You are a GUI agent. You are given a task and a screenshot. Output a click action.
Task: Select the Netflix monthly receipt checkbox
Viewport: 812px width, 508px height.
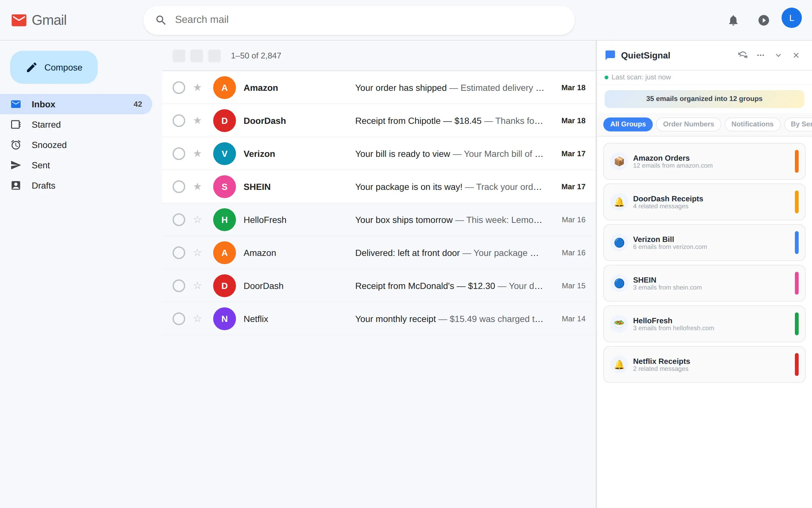179,319
